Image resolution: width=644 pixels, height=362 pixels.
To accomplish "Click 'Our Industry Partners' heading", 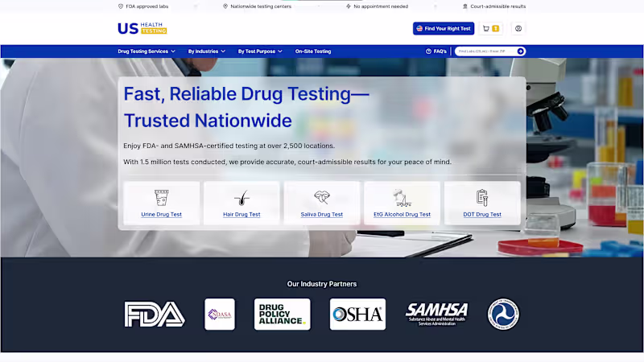I will point(321,284).
